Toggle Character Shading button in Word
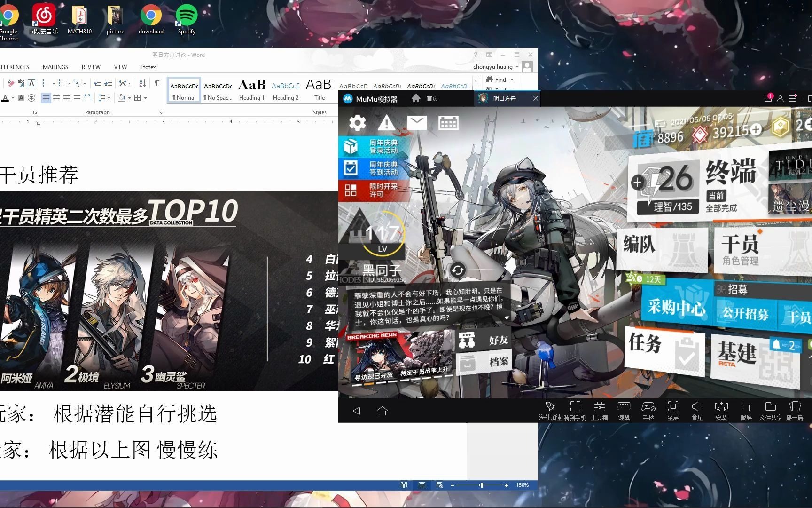 click(x=21, y=98)
